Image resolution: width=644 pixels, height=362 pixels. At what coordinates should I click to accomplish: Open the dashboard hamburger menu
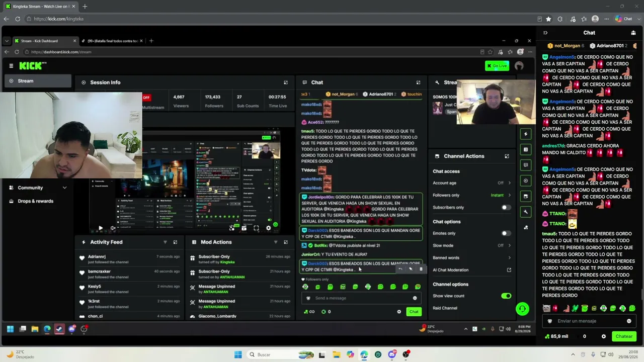[11, 66]
